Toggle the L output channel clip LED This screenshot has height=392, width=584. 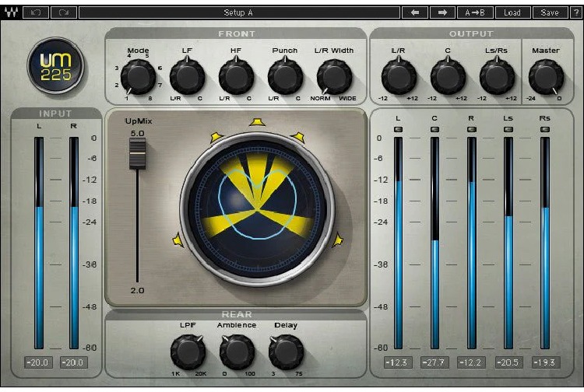point(398,129)
